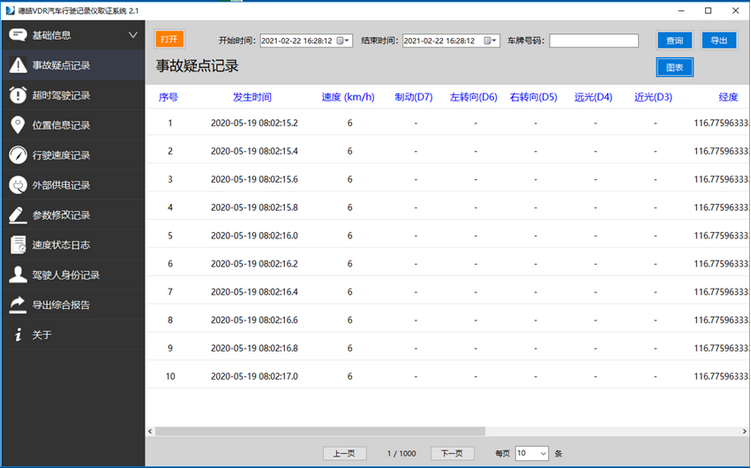Viewport: 751px width, 469px height.
Task: Click the location pin icon for 位置信息记录
Action: [x=17, y=125]
